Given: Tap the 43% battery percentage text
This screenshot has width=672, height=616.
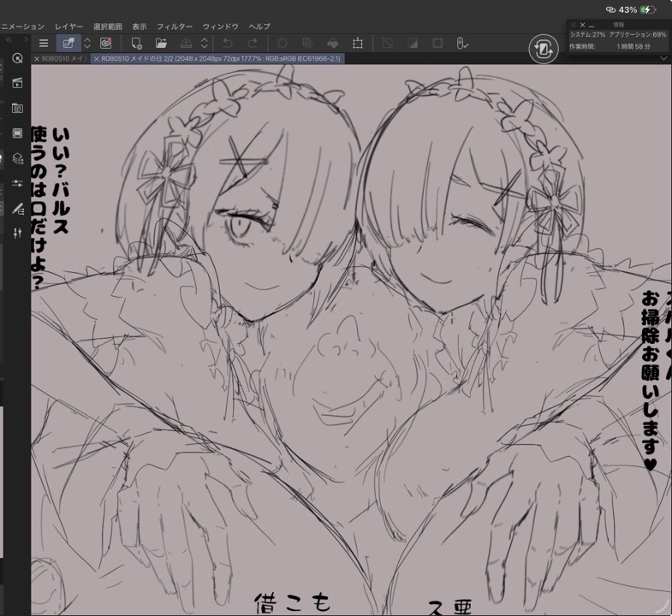Looking at the screenshot, I should (627, 9).
